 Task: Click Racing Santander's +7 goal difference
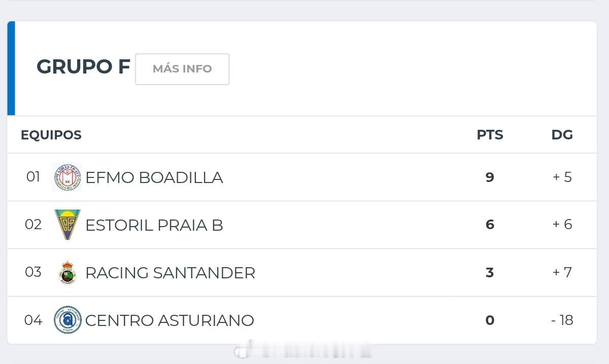click(x=562, y=272)
